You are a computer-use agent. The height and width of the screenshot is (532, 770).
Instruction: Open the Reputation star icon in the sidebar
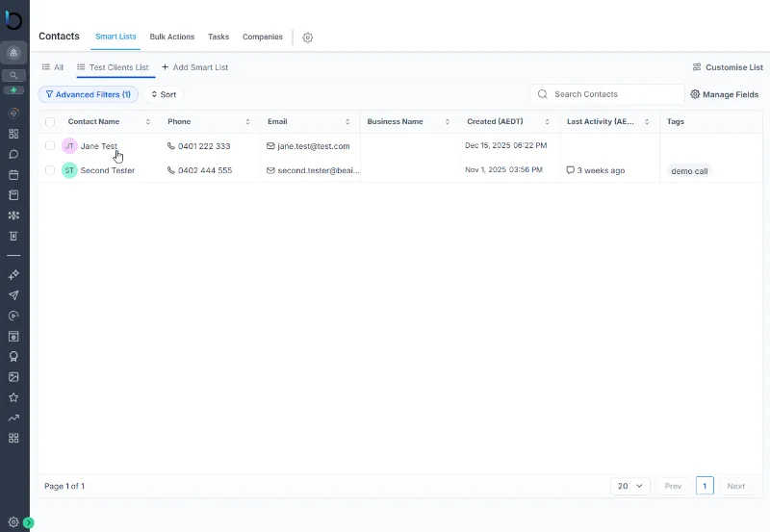[x=13, y=397]
